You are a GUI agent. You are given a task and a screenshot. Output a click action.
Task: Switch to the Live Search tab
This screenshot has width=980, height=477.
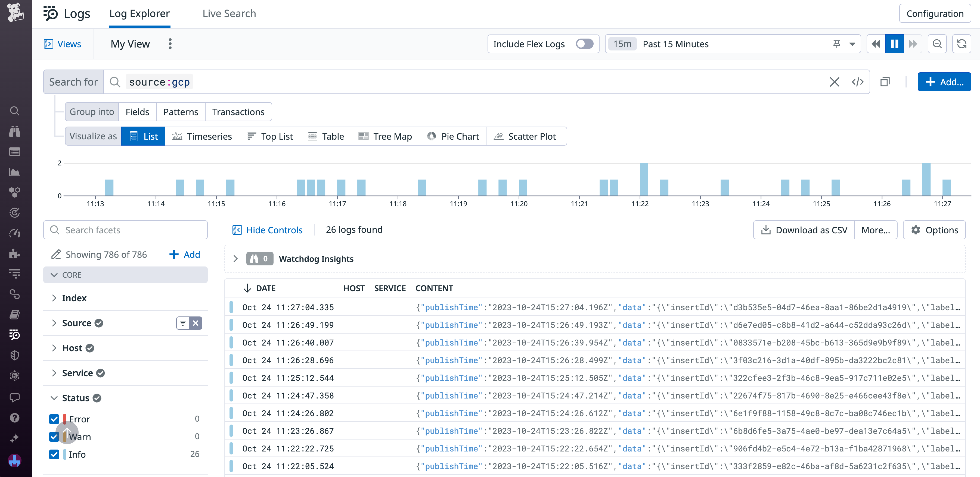(x=230, y=13)
